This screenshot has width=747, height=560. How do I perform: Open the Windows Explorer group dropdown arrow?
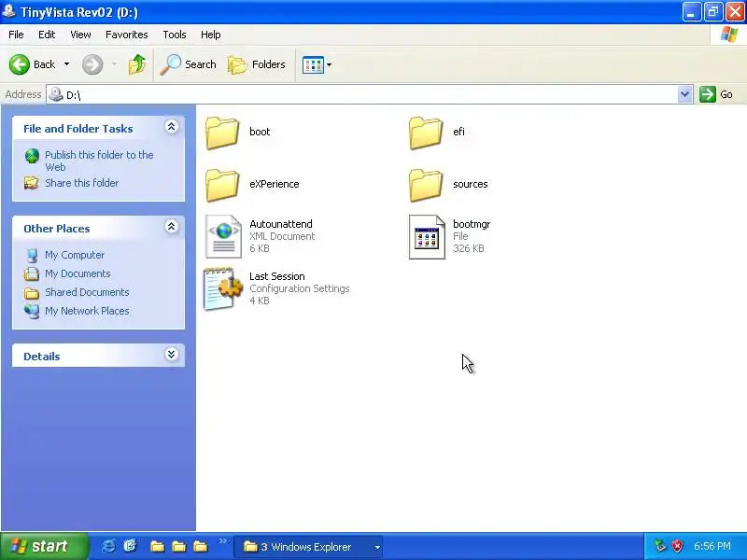click(x=377, y=547)
